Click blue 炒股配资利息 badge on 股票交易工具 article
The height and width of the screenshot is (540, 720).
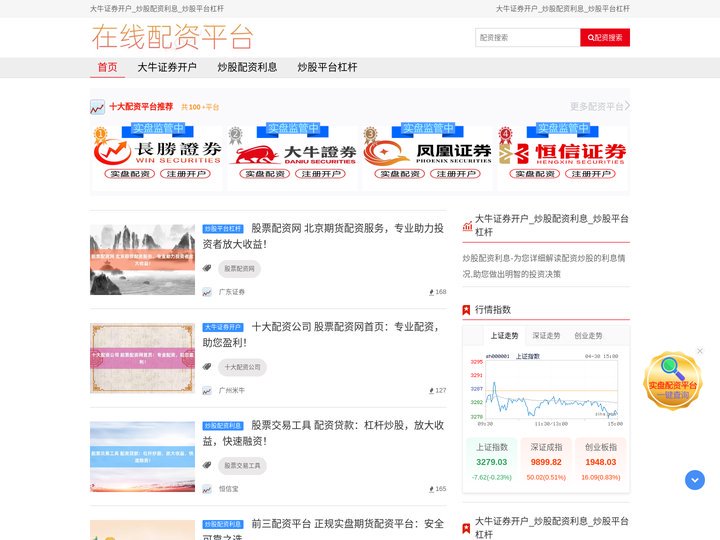click(223, 426)
